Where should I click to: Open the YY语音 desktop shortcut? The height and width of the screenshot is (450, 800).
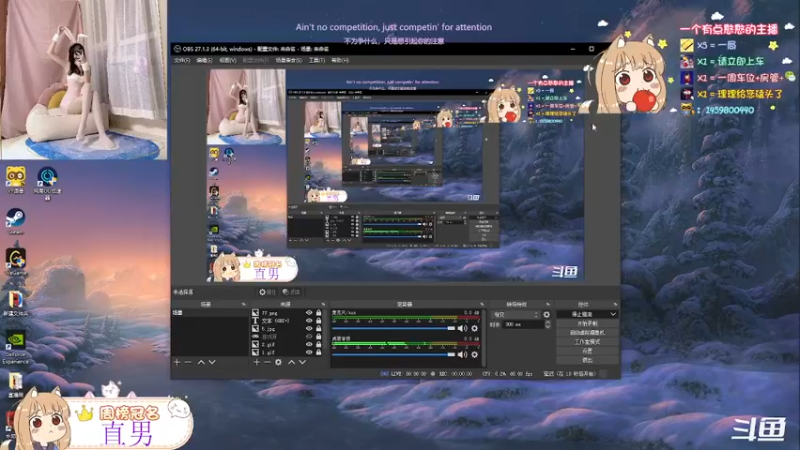pos(15,180)
